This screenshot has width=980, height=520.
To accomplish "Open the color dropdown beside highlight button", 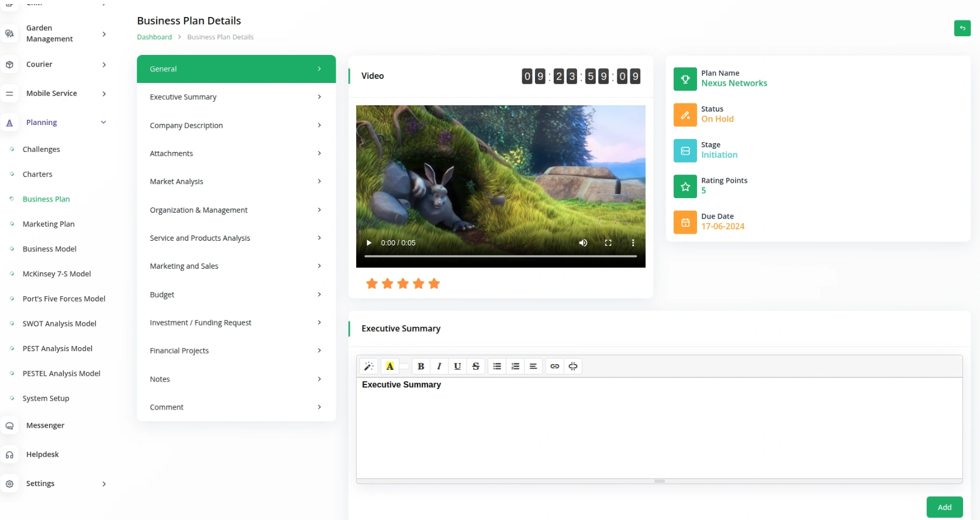I will pos(404,366).
